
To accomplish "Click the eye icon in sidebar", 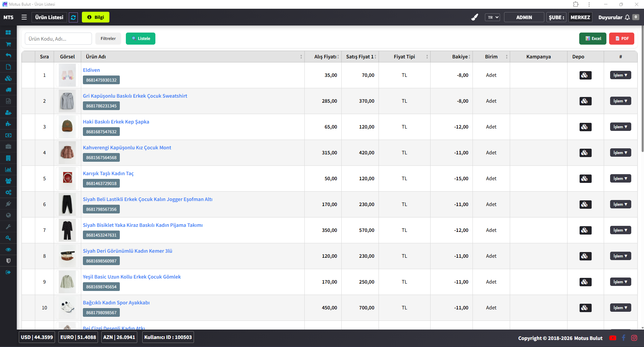I will click(8, 249).
